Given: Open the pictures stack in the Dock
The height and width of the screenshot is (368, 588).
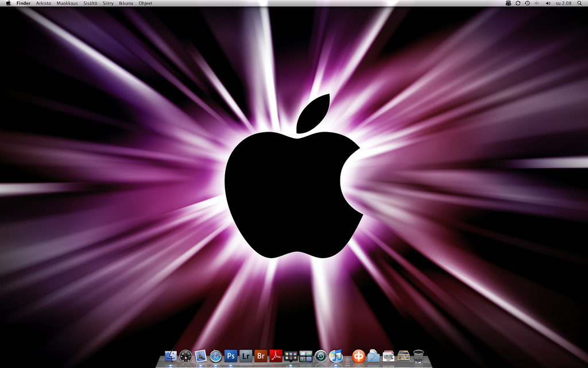Looking at the screenshot, I should [x=404, y=355].
